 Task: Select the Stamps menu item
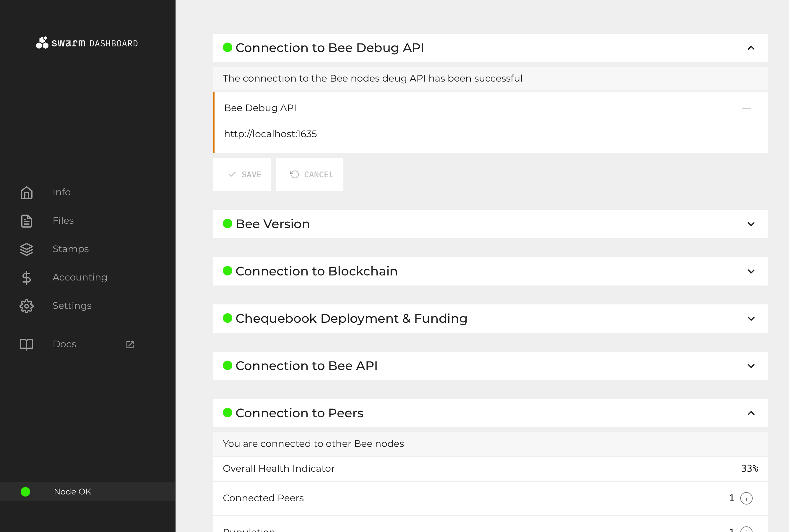(71, 249)
